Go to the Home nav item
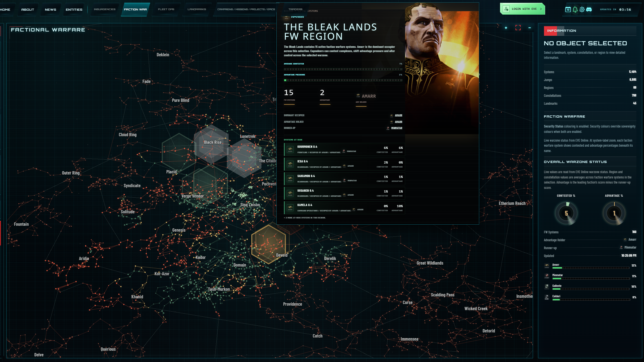644x362 pixels. 5,10
